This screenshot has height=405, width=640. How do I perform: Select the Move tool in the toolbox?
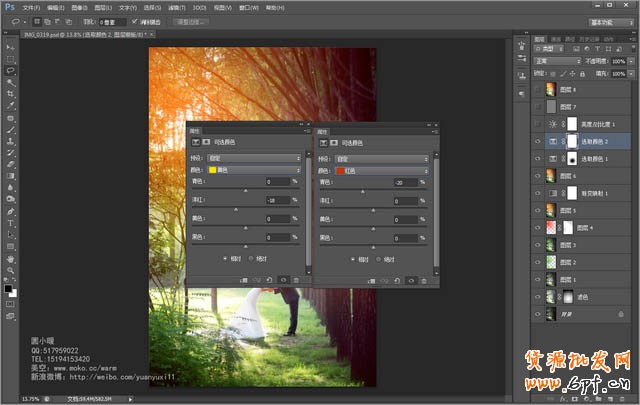tap(10, 47)
